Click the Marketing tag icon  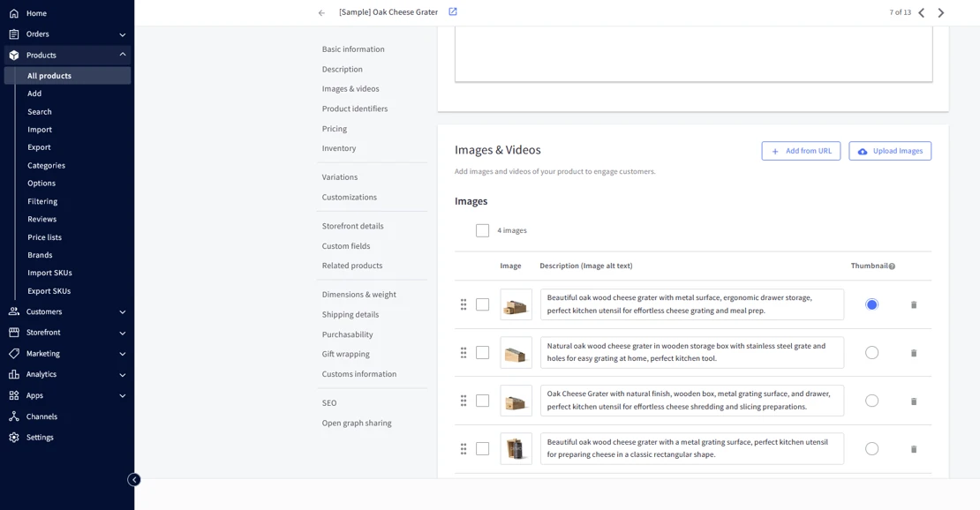(x=12, y=353)
